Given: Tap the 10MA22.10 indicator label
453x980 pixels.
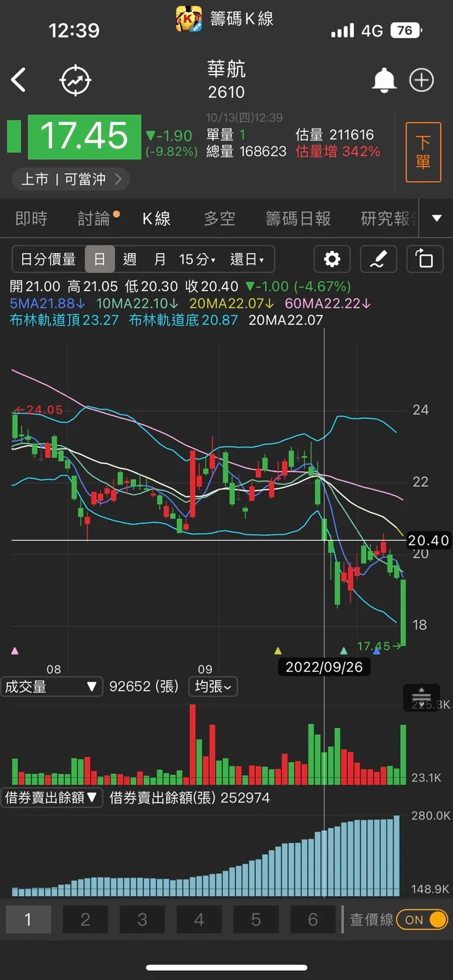Looking at the screenshot, I should pos(138,303).
